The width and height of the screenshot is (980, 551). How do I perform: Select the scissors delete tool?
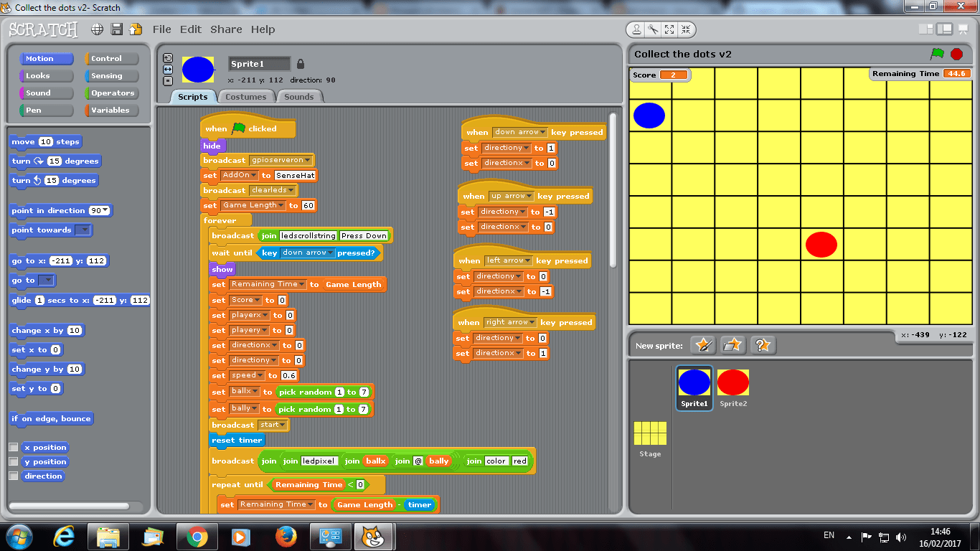[653, 29]
